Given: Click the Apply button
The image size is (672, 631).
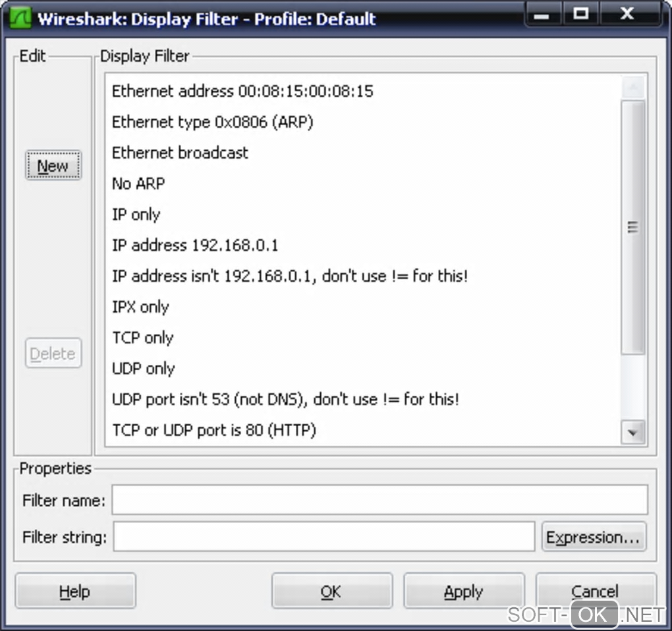Looking at the screenshot, I should [464, 591].
